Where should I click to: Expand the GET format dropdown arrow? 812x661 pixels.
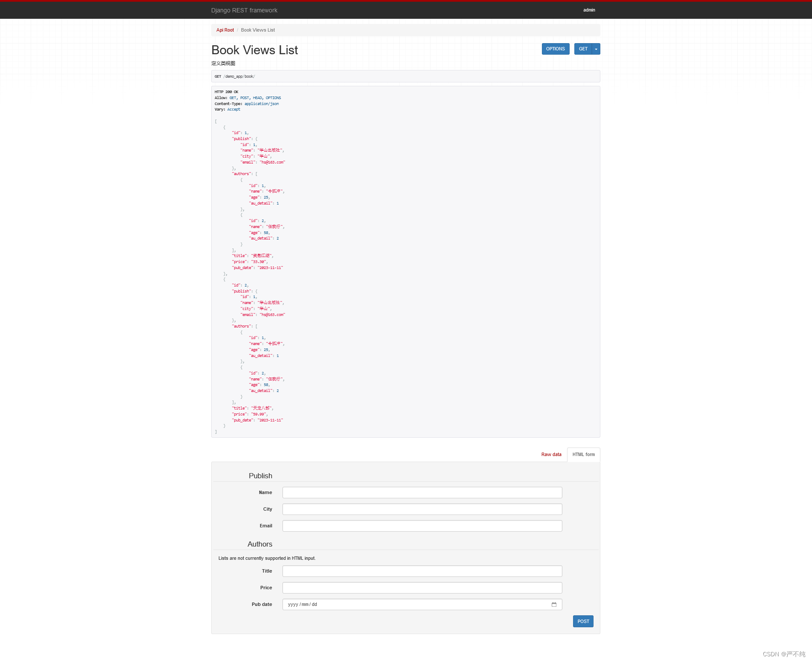(596, 49)
